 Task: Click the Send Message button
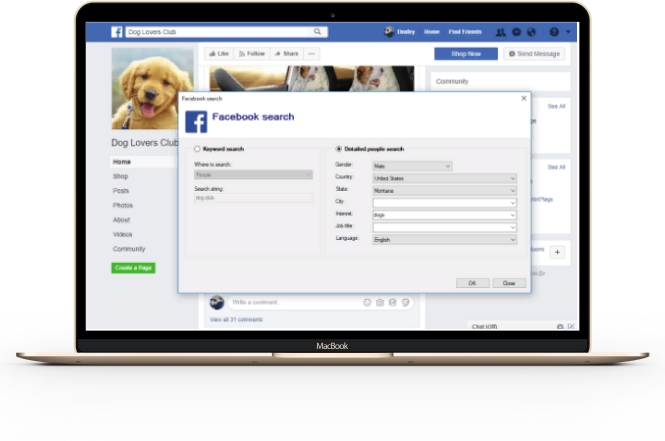(x=534, y=54)
